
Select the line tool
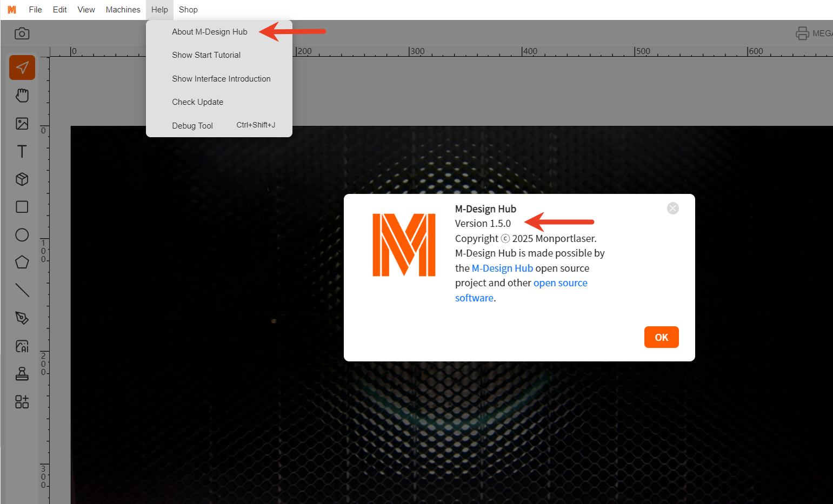(x=22, y=290)
